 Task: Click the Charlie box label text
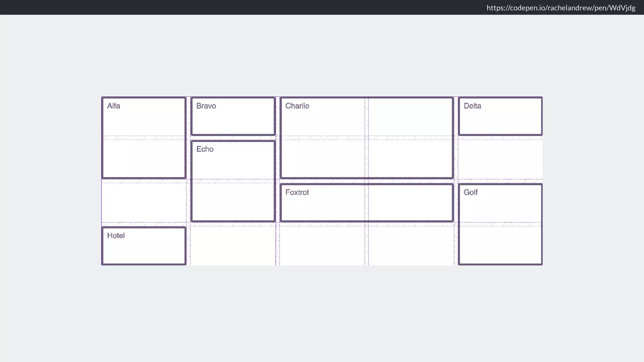click(297, 106)
